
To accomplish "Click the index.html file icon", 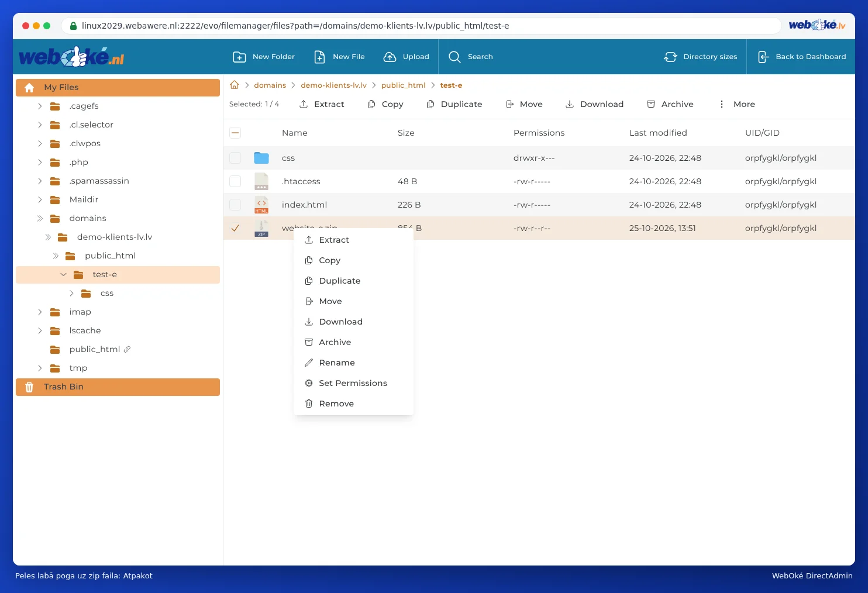I will 261,205.
